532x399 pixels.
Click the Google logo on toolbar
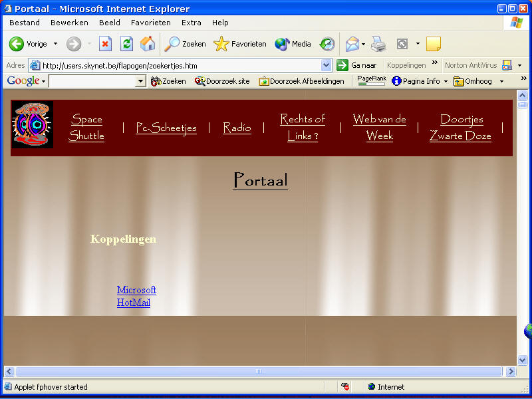[23, 80]
